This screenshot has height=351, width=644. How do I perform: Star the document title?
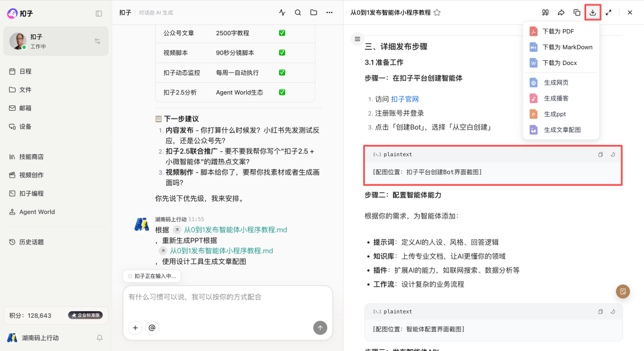point(437,13)
